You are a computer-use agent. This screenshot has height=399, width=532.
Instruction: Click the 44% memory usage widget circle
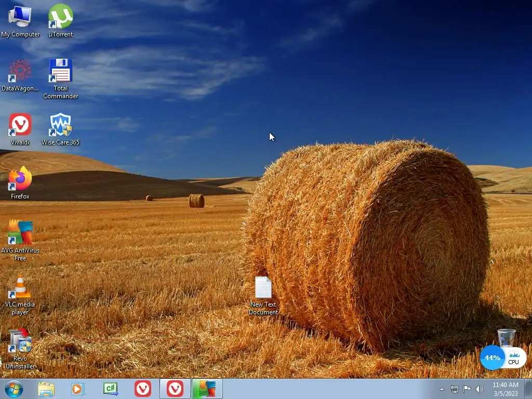(x=493, y=357)
